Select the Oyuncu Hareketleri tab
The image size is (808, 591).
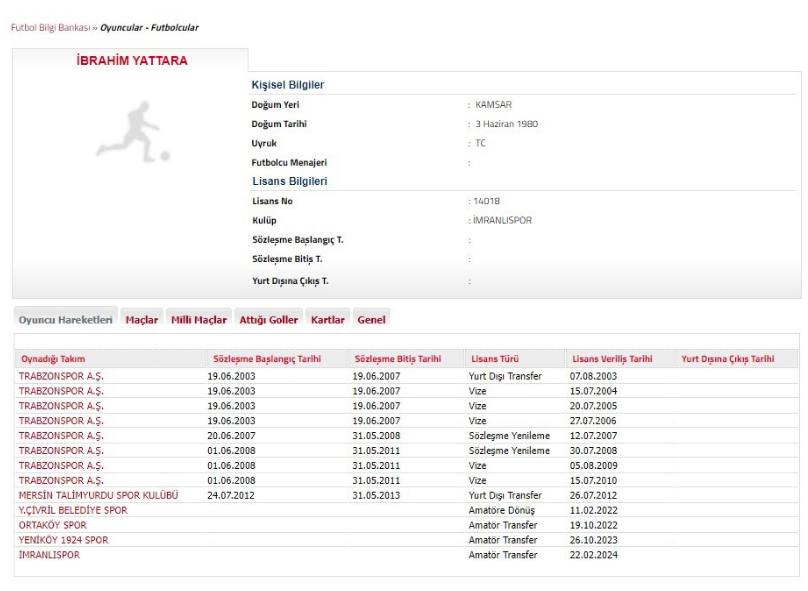tap(65, 320)
